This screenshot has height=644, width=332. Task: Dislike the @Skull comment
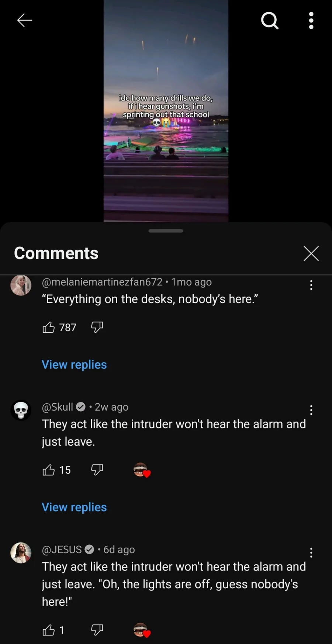[x=97, y=470]
